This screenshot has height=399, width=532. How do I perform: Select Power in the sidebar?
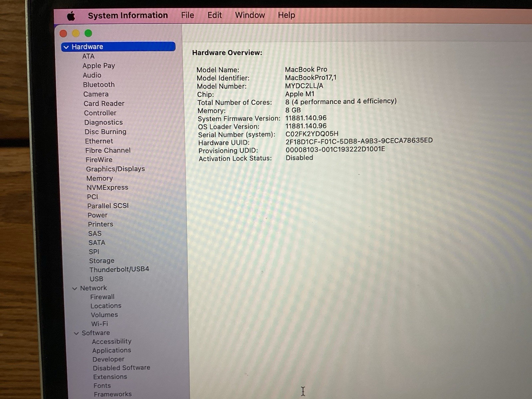pyautogui.click(x=98, y=215)
